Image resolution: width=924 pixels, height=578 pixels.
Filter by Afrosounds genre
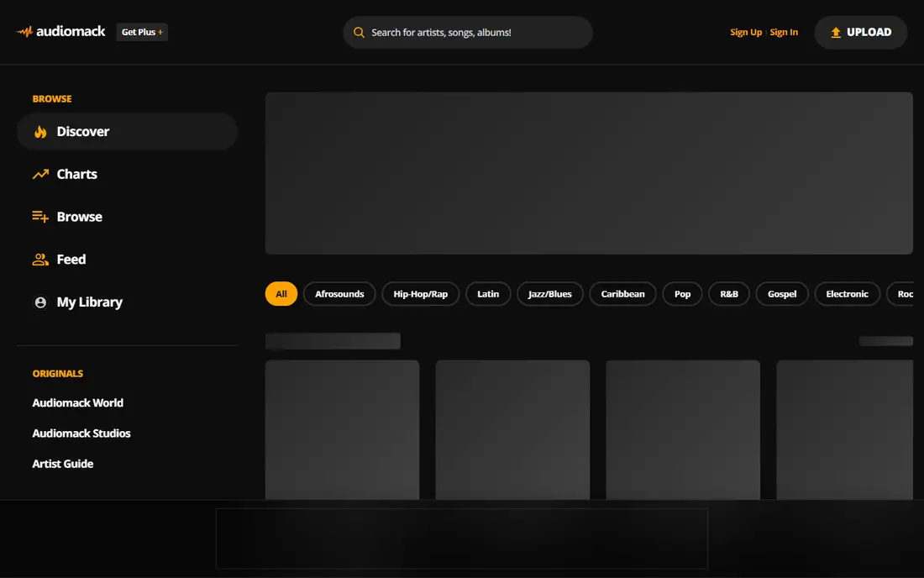[339, 294]
